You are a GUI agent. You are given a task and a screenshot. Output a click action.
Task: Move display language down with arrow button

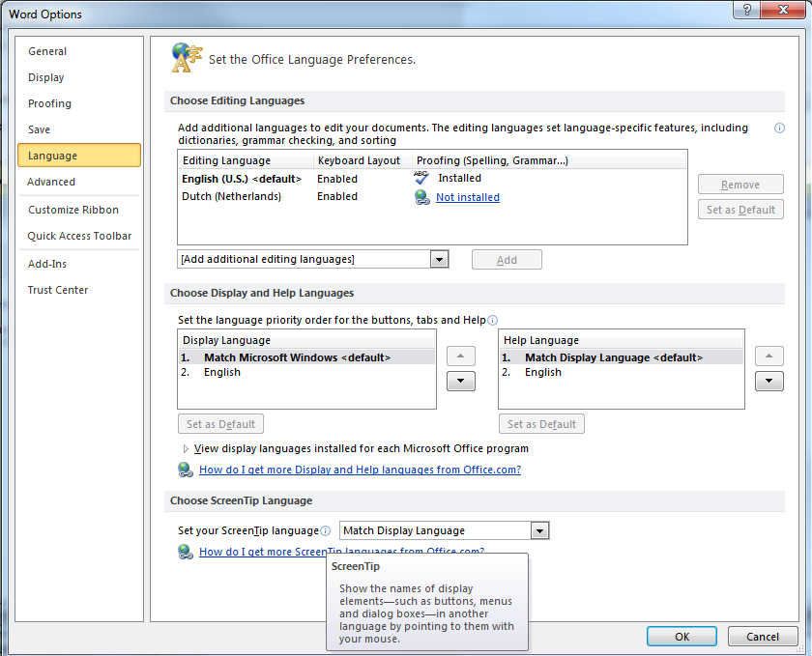(x=461, y=381)
